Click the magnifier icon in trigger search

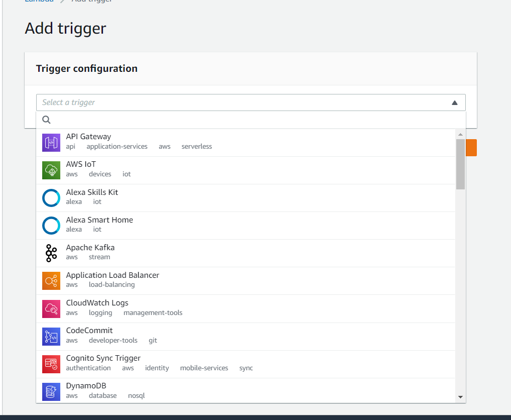[46, 120]
